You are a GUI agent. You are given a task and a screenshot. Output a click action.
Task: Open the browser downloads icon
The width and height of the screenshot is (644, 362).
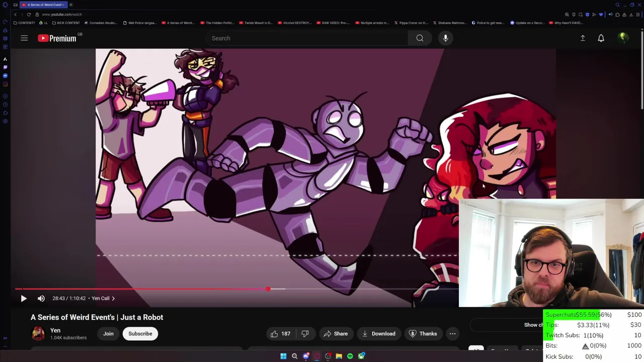(631, 15)
